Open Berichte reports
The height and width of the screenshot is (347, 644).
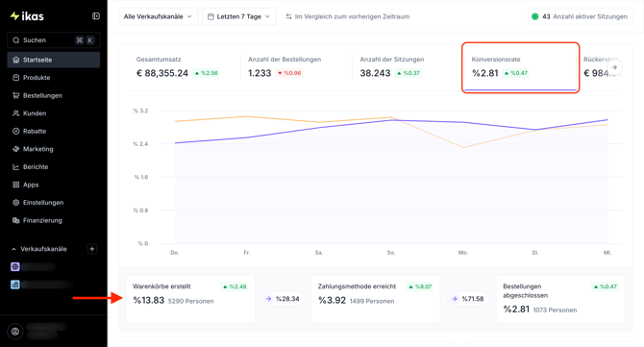(54, 167)
